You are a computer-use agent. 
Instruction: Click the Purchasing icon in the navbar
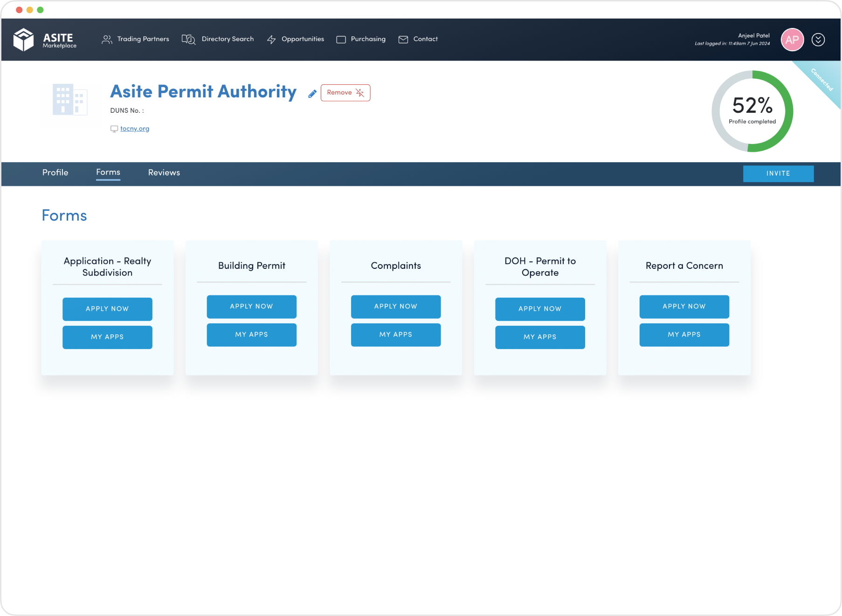341,39
